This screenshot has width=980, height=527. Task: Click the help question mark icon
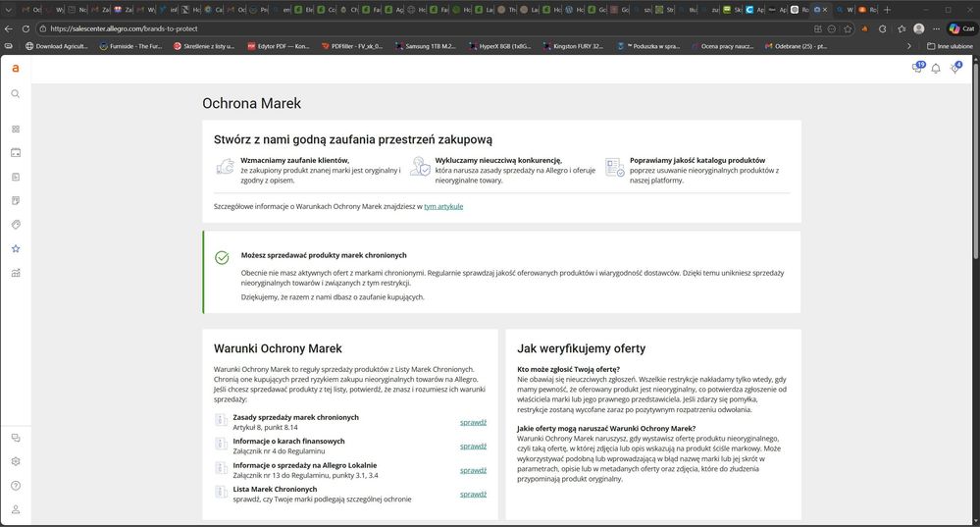pyautogui.click(x=15, y=486)
